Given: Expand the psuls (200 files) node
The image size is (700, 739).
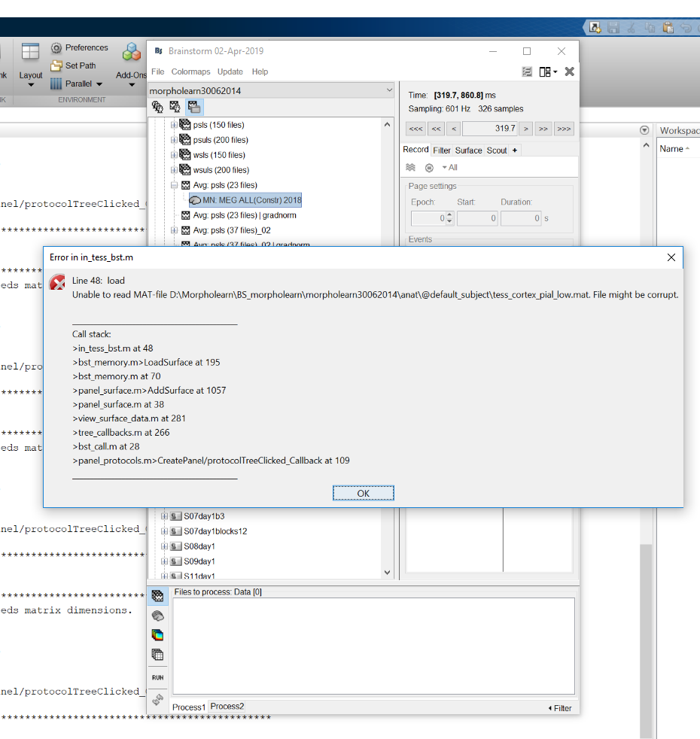Looking at the screenshot, I should [174, 140].
